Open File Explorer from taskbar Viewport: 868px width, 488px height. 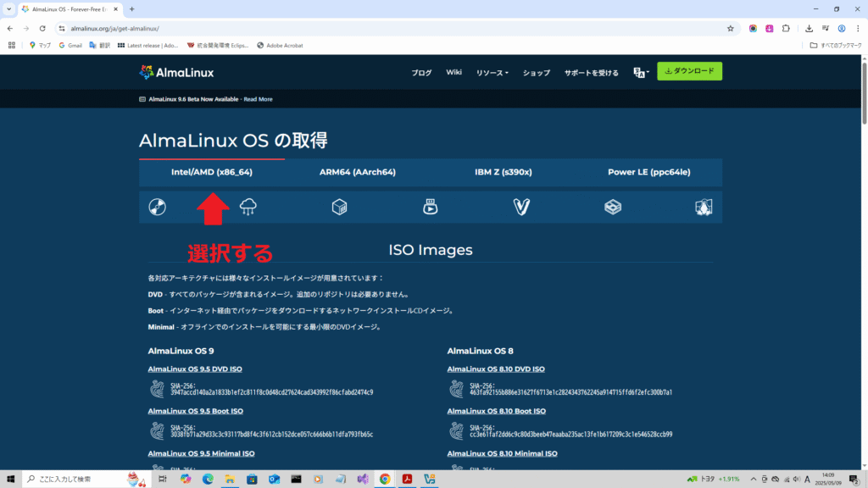[x=230, y=480]
